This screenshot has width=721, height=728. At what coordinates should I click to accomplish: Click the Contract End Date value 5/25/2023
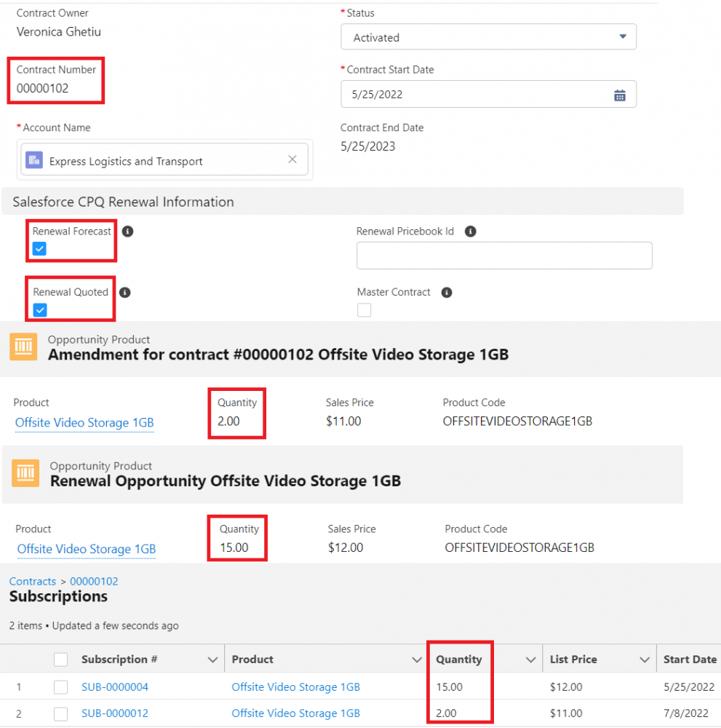[368, 146]
